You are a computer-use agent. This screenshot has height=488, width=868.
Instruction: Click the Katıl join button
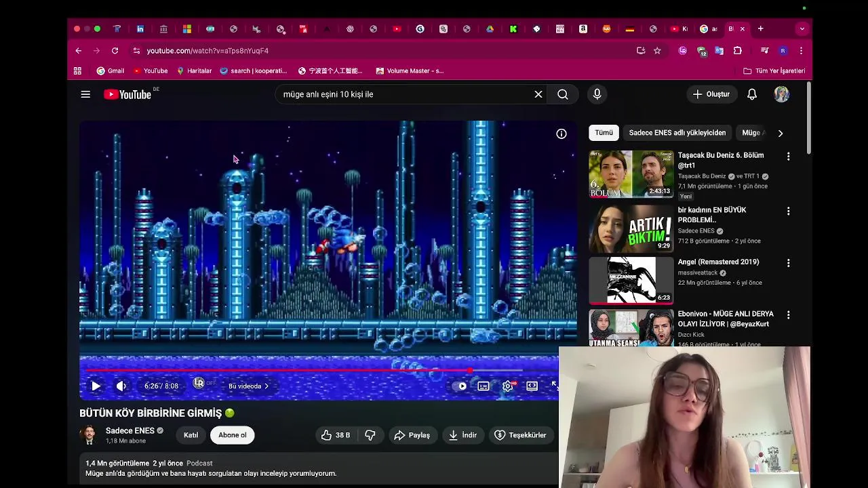(191, 435)
